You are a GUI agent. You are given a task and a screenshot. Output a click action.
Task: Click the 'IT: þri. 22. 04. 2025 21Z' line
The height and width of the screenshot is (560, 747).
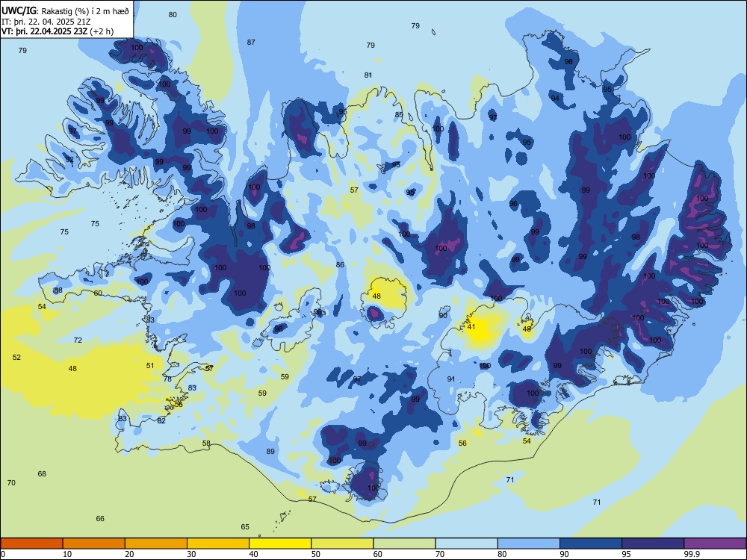[46, 22]
